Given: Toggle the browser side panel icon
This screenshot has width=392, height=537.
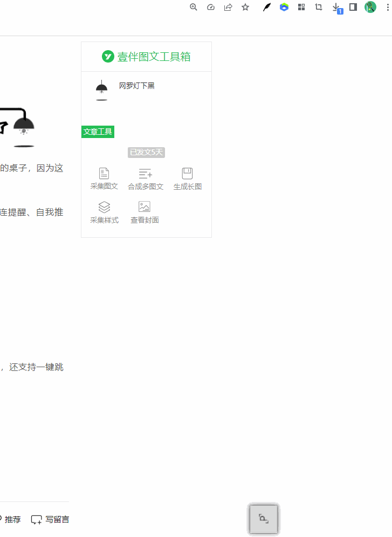Looking at the screenshot, I should coord(353,7).
